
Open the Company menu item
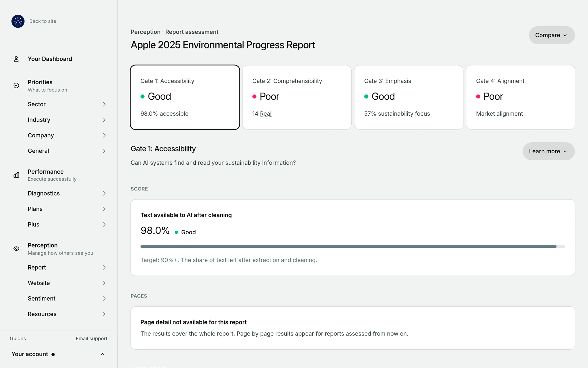(41, 135)
